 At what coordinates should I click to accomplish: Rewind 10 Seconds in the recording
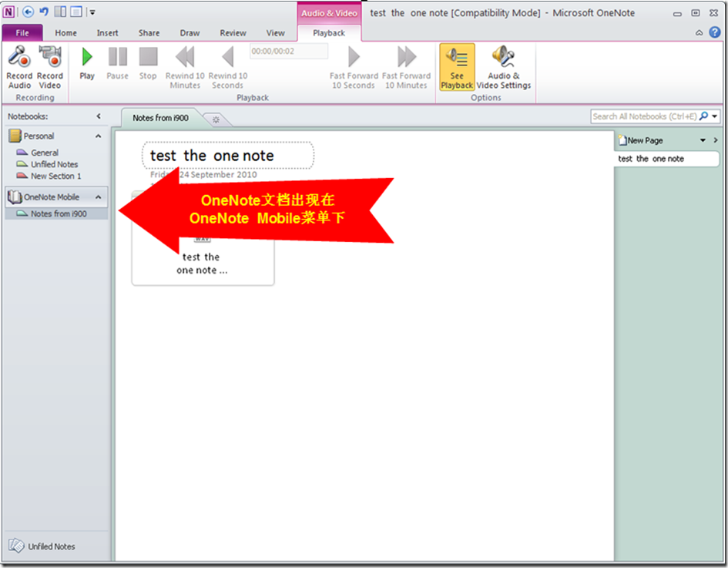click(x=227, y=67)
